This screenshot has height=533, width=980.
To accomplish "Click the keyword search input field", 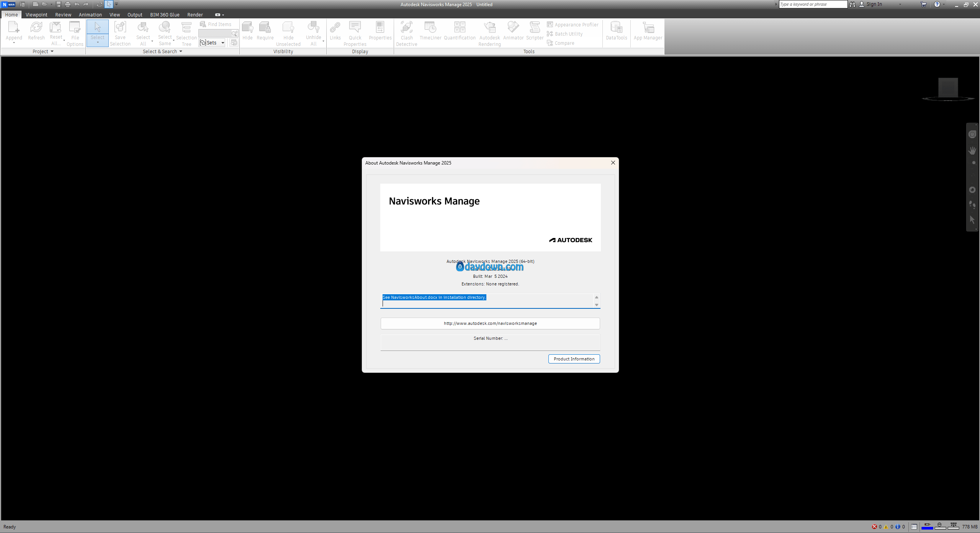I will click(813, 4).
